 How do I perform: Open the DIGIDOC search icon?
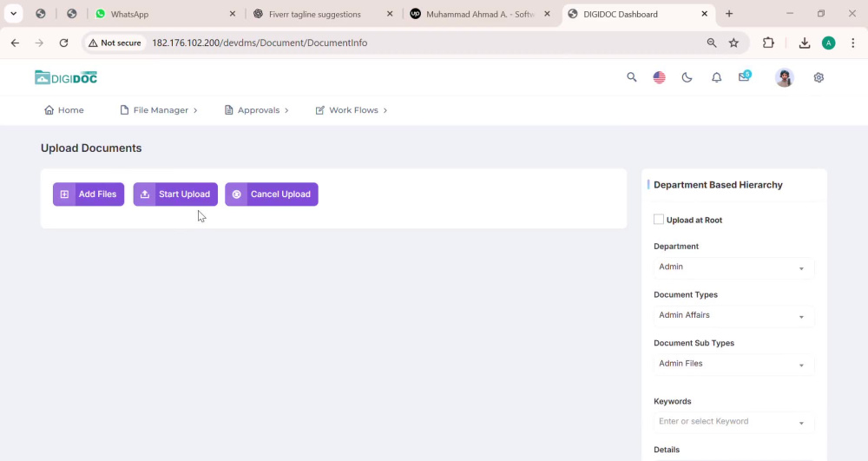click(632, 77)
